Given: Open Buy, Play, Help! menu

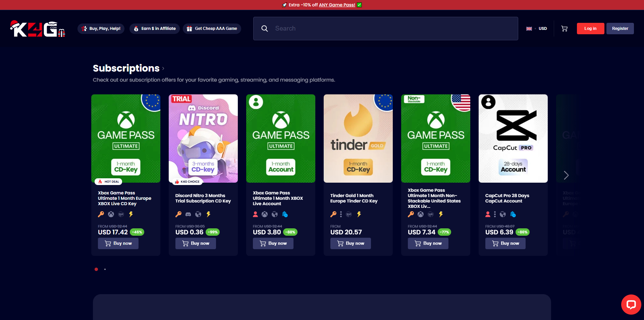Looking at the screenshot, I should coord(101,29).
